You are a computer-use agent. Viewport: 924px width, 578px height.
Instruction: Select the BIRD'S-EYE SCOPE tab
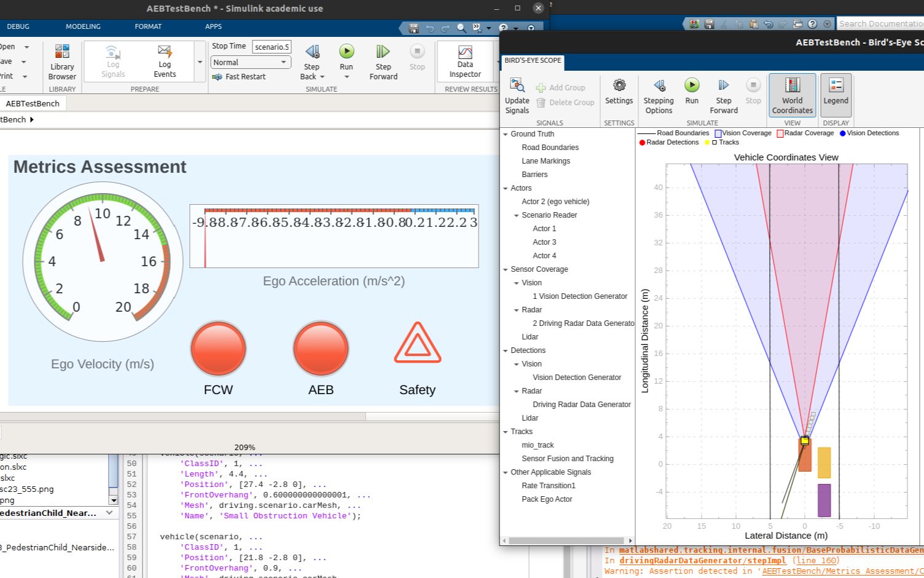[533, 61]
